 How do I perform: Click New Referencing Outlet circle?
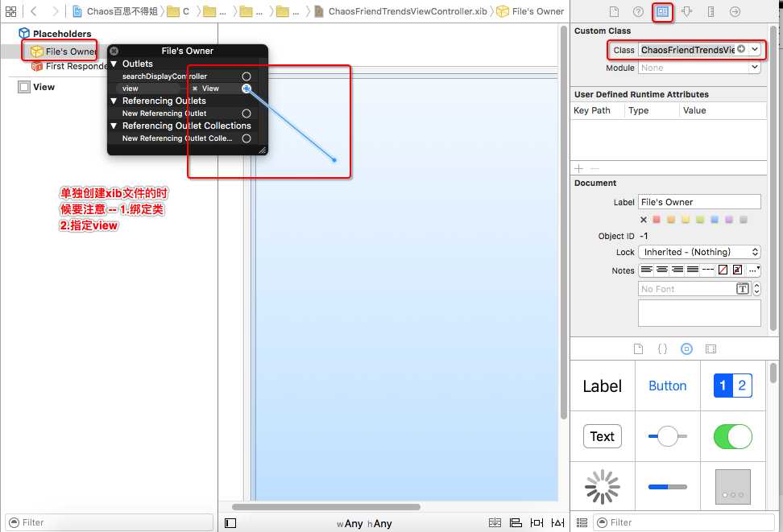pyautogui.click(x=246, y=113)
